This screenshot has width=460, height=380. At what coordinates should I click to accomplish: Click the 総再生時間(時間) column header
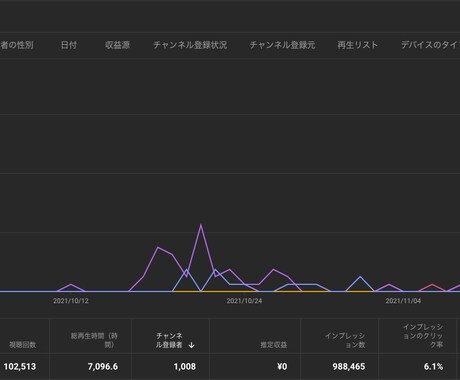point(94,340)
